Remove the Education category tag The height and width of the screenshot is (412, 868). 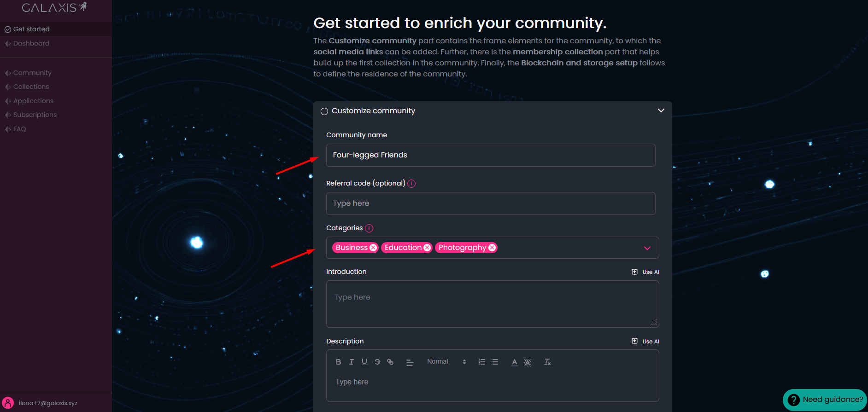point(427,248)
